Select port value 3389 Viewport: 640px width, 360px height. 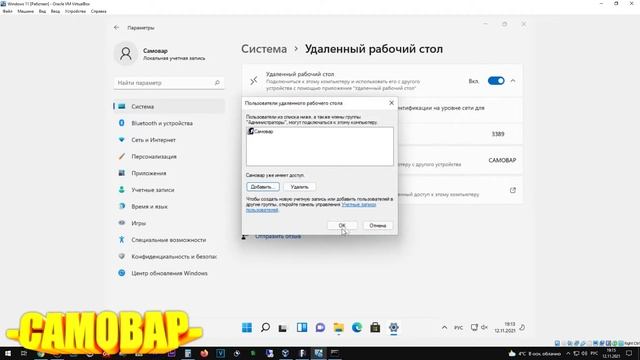coord(498,134)
